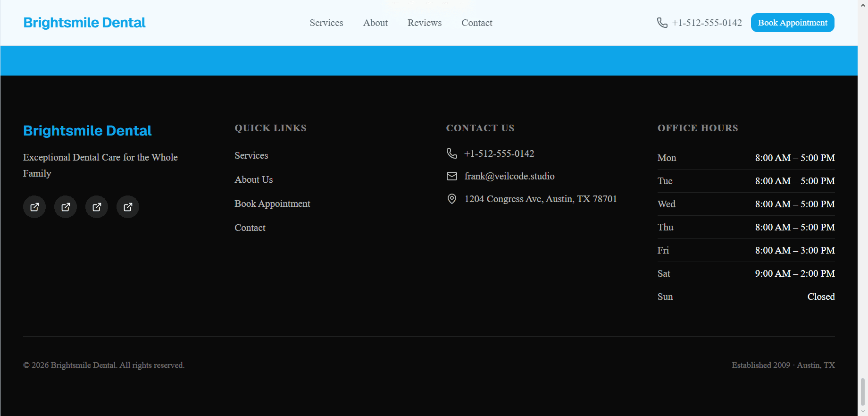Open the fourth social external-link icon
868x416 pixels.
click(128, 207)
